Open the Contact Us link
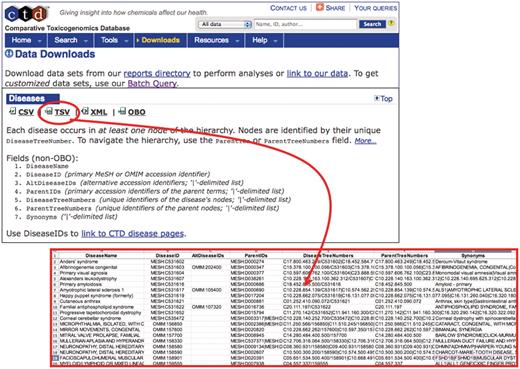Image resolution: width=520 pixels, height=369 pixels. (288, 8)
